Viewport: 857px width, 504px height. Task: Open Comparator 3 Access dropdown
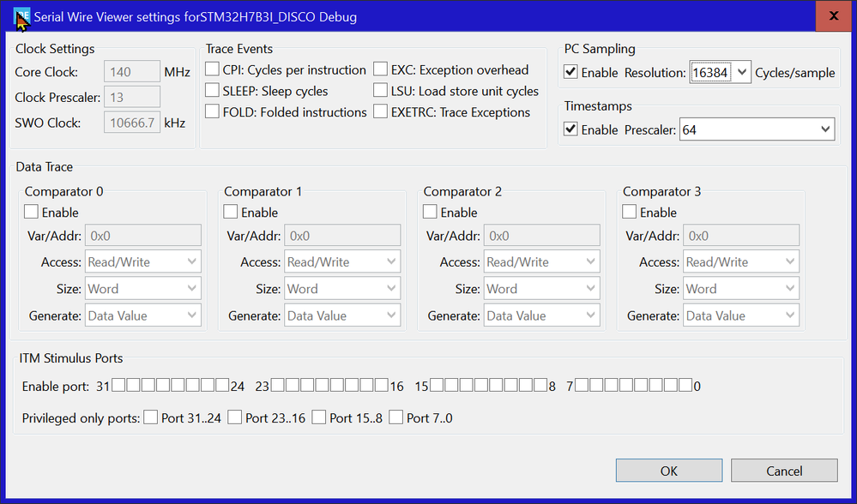point(741,261)
